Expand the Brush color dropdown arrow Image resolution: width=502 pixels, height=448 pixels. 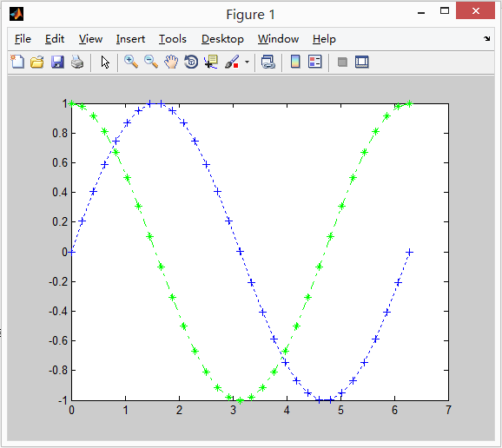(247, 62)
